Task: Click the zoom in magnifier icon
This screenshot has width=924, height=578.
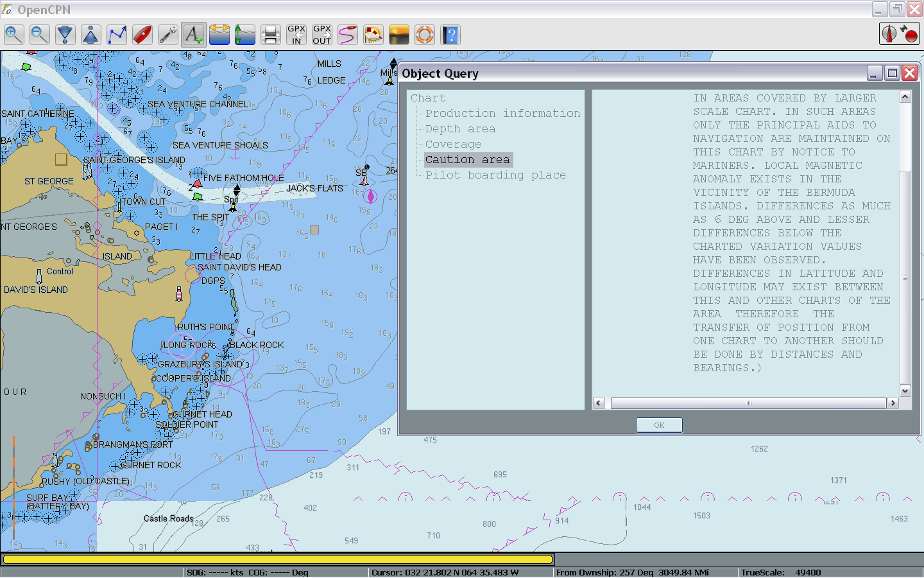Action: tap(14, 35)
